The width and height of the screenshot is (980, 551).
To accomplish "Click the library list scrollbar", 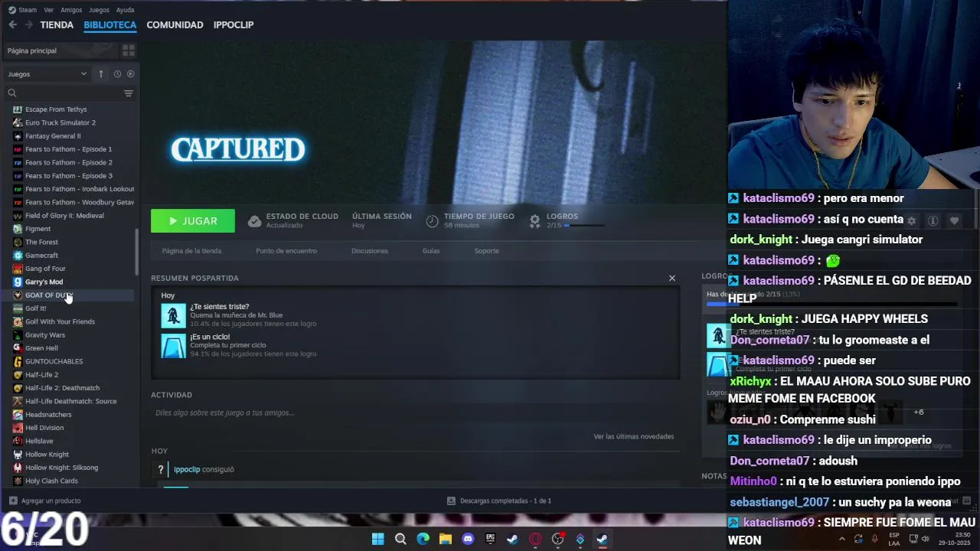I will 137,253.
